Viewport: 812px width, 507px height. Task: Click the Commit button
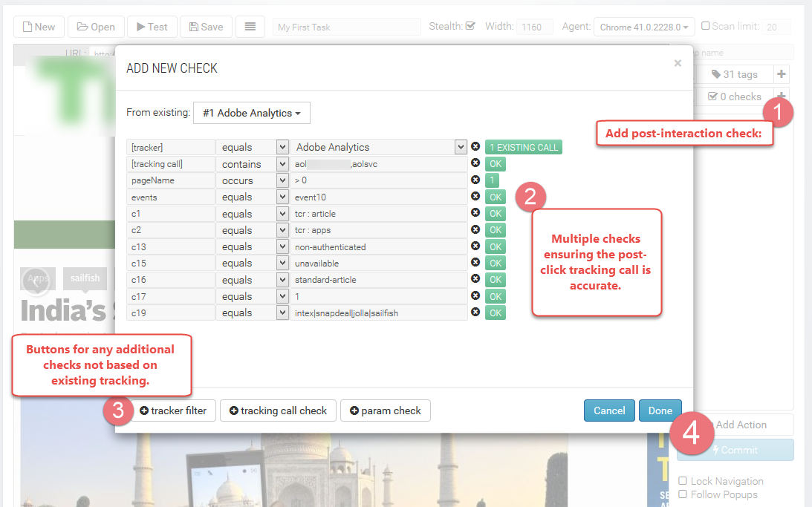735,450
